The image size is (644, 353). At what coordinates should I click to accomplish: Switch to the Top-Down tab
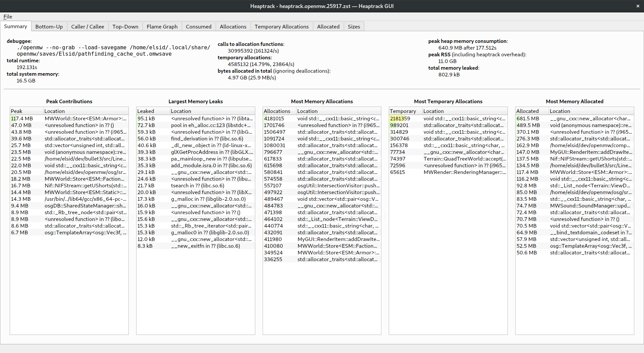tap(125, 26)
